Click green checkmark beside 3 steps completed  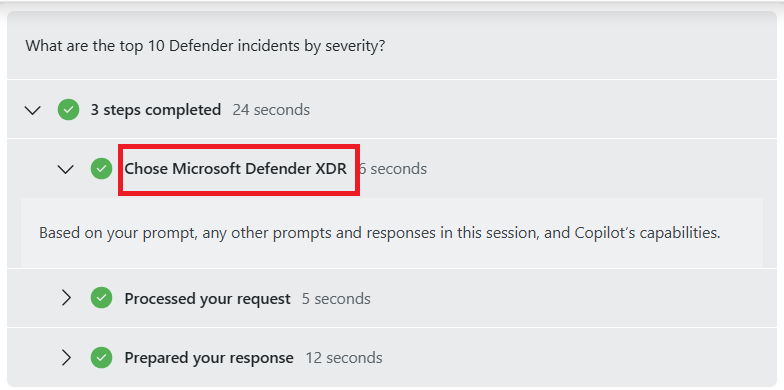tap(68, 110)
